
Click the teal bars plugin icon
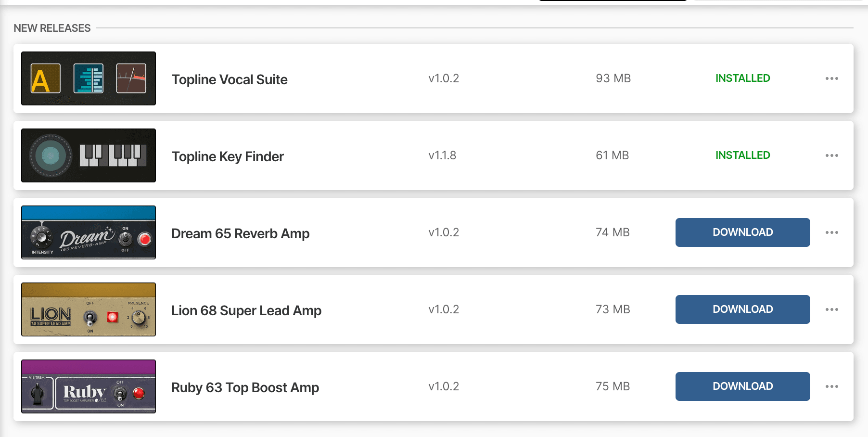[89, 78]
